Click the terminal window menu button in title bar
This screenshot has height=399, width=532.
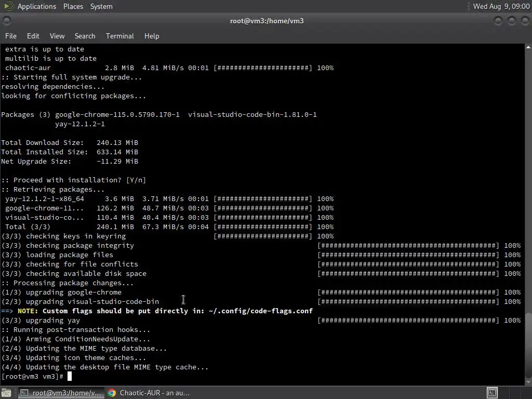(x=6, y=21)
